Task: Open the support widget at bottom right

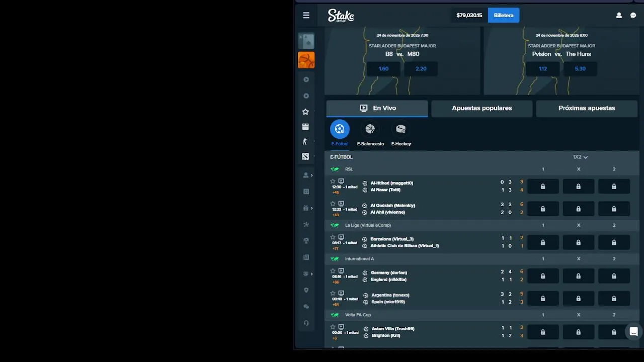Action: point(634,331)
